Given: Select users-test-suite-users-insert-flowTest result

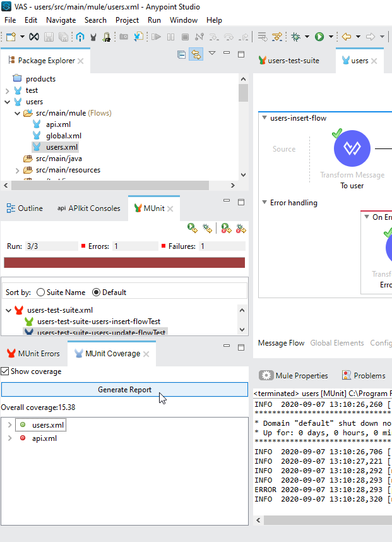Looking at the screenshot, I should click(x=98, y=322).
